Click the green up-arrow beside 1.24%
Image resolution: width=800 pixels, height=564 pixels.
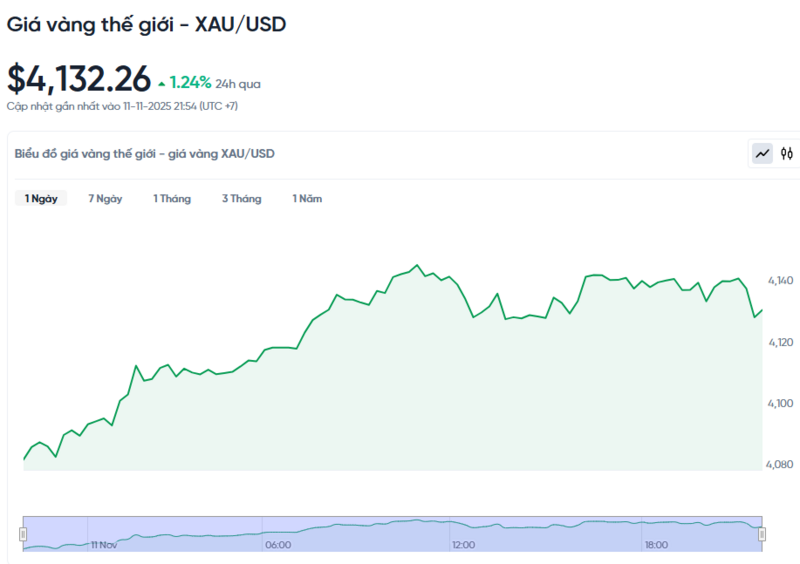(162, 84)
